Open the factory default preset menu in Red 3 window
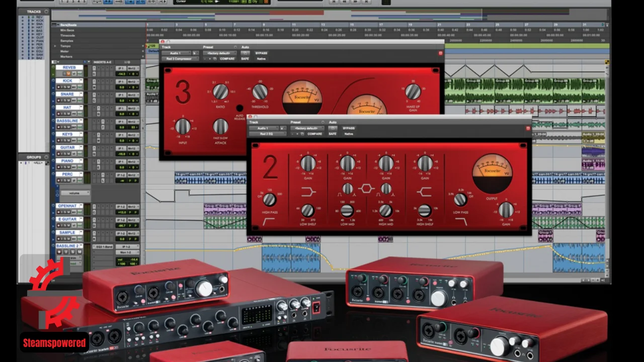Image resolution: width=644 pixels, height=362 pixels. [219, 53]
